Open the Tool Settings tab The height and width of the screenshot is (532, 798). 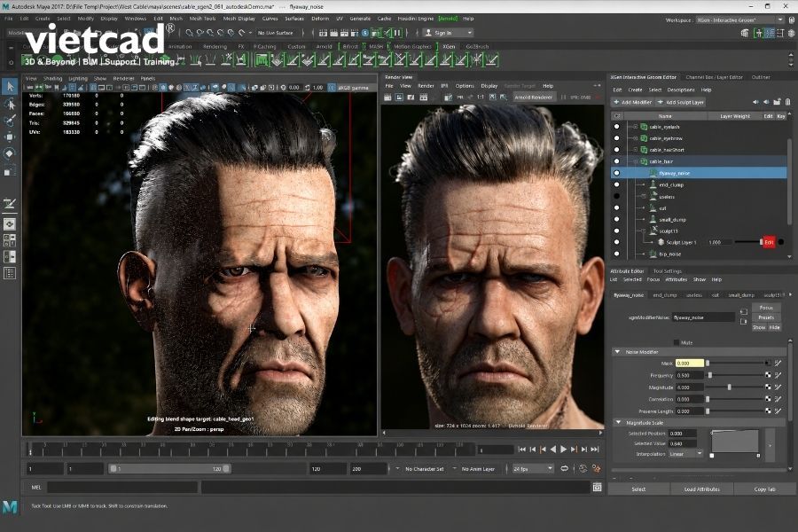point(667,271)
